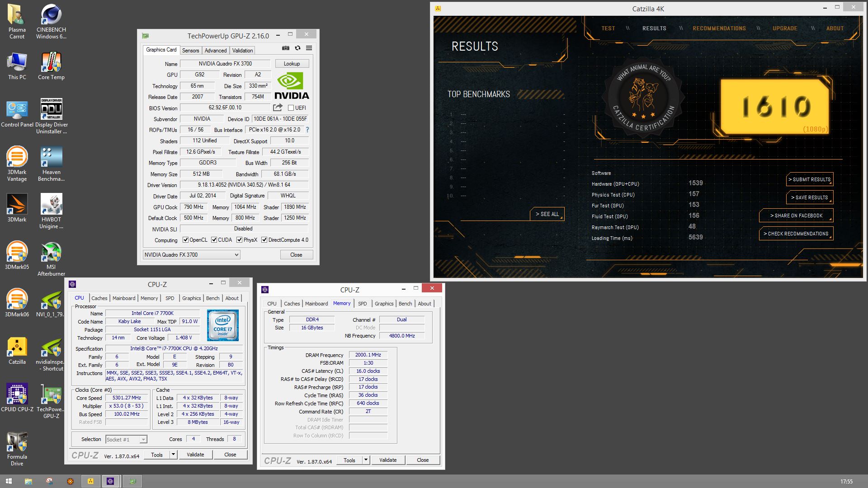Open CPUID CPU-Z desktop shortcut
Viewport: 868px width, 488px height.
(x=17, y=398)
